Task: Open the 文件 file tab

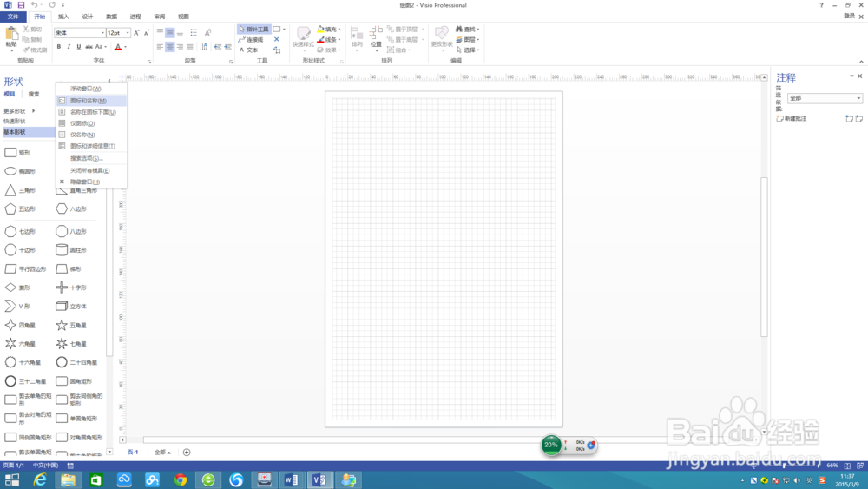Action: pos(13,17)
